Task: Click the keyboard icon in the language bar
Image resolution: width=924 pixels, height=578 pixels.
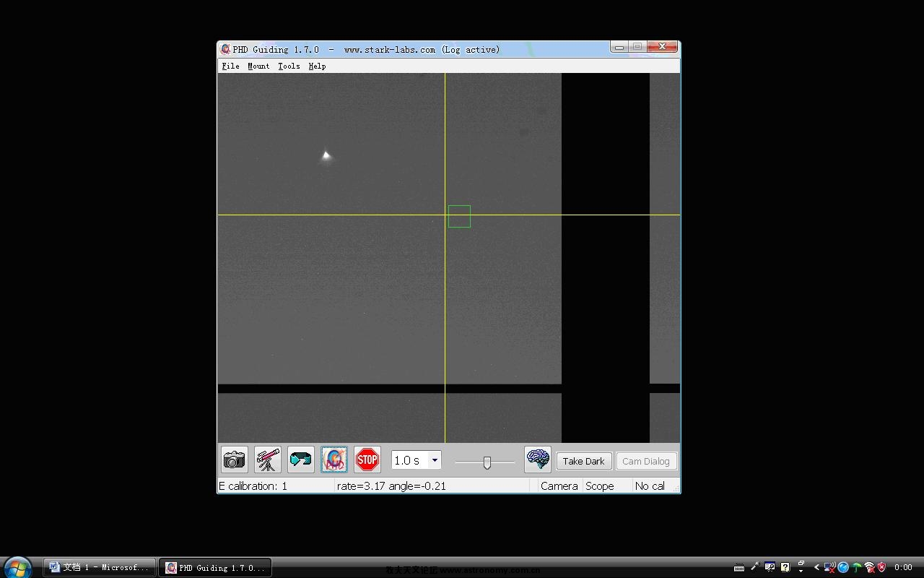Action: coord(739,567)
